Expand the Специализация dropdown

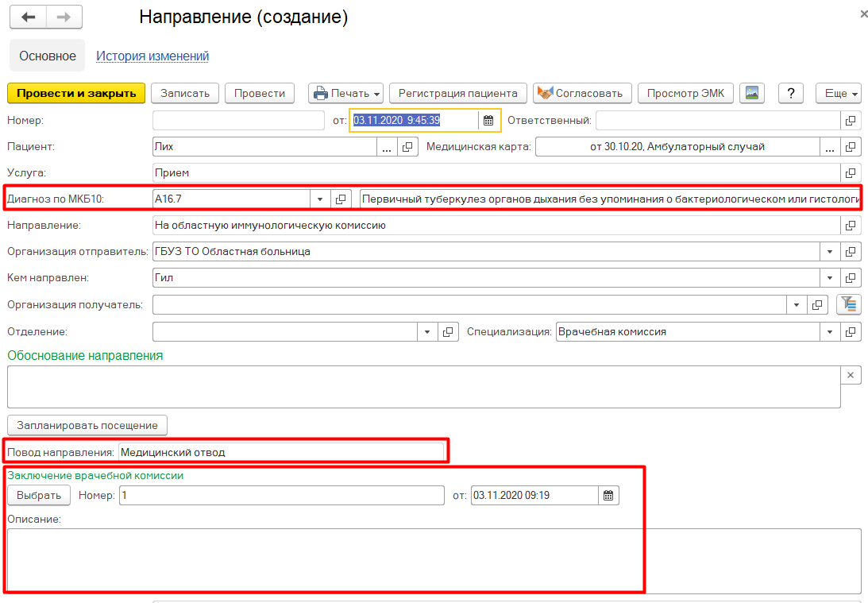coord(830,332)
